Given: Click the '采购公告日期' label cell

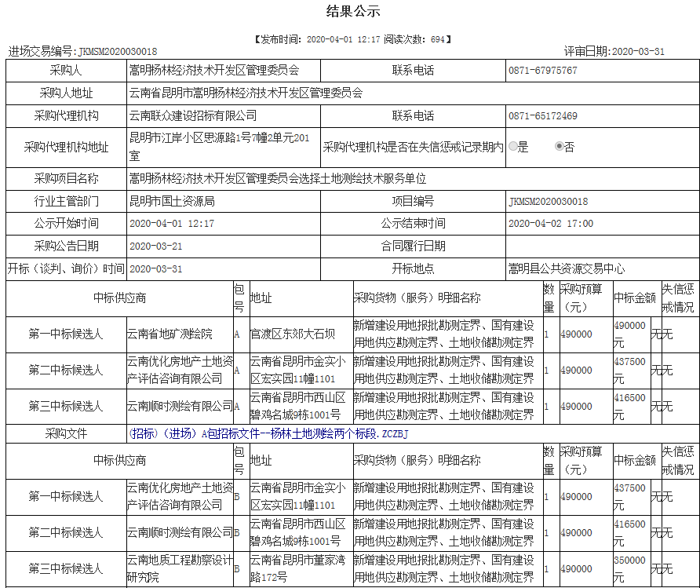Looking at the screenshot, I should 66,247.
